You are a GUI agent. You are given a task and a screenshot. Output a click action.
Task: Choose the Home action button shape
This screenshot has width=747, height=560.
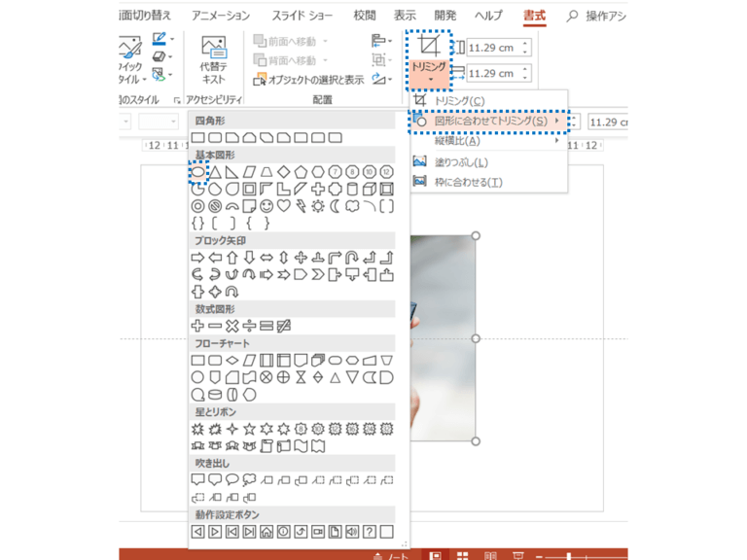267,532
